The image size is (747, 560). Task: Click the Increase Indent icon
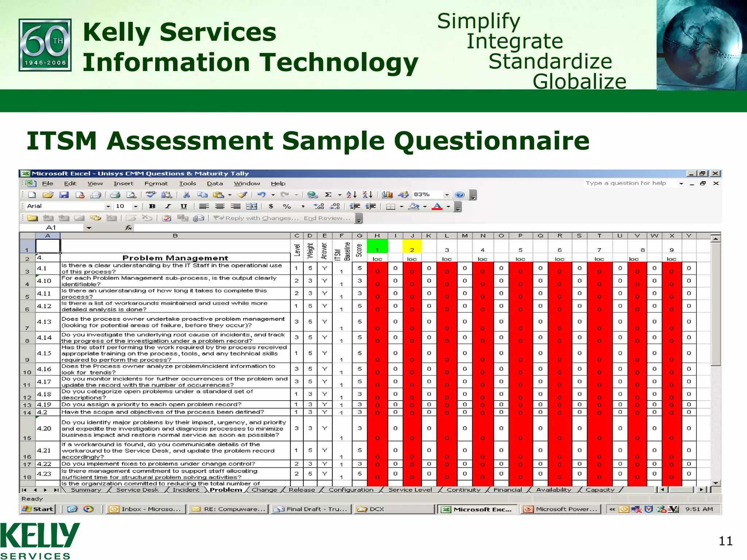[x=371, y=207]
